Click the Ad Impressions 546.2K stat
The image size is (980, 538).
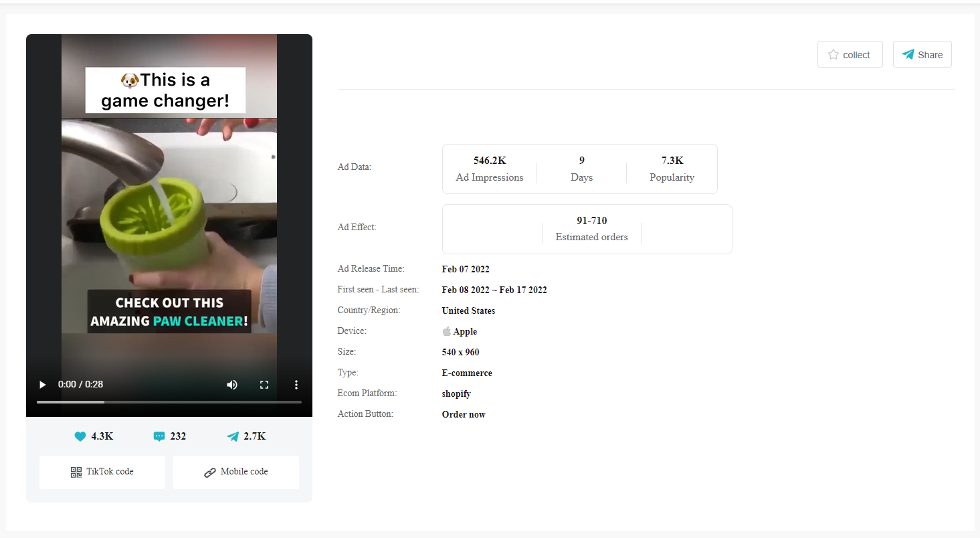(490, 169)
